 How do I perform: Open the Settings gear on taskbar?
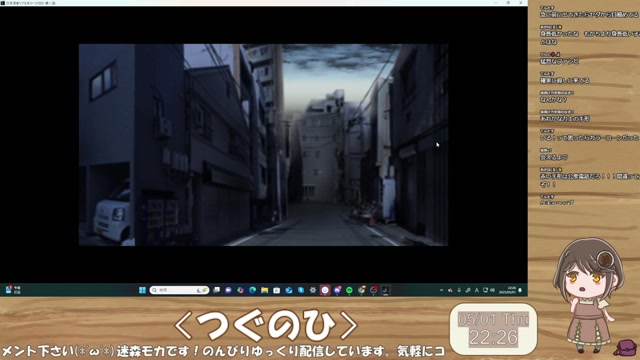313,290
